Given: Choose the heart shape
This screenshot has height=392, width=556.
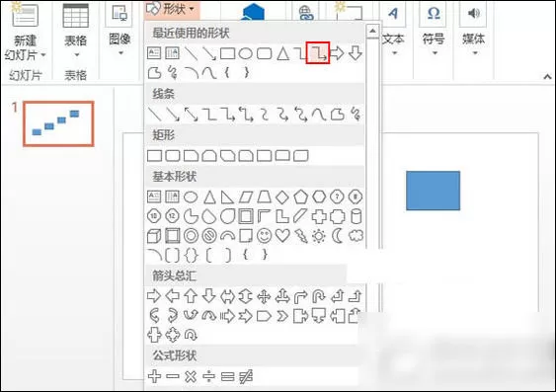Looking at the screenshot, I should pos(282,235).
